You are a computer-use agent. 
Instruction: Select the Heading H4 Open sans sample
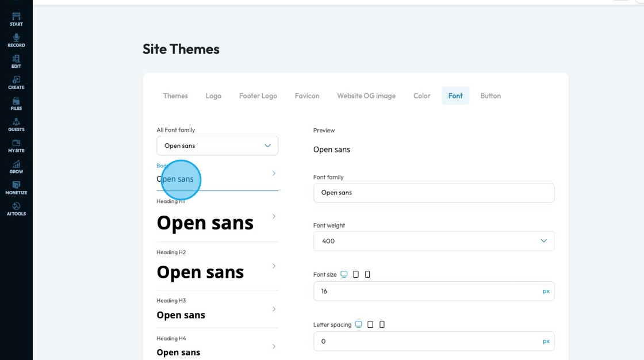(x=178, y=353)
